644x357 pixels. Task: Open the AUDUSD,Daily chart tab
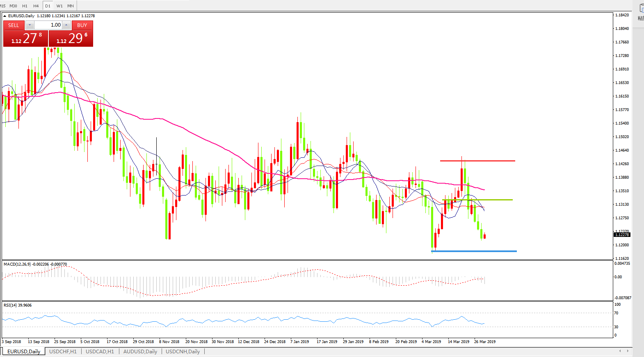tap(140, 351)
